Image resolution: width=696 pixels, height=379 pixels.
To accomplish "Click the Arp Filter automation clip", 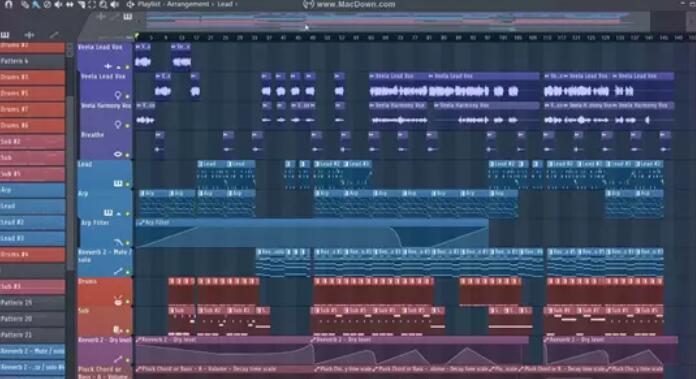I will pyautogui.click(x=312, y=233).
